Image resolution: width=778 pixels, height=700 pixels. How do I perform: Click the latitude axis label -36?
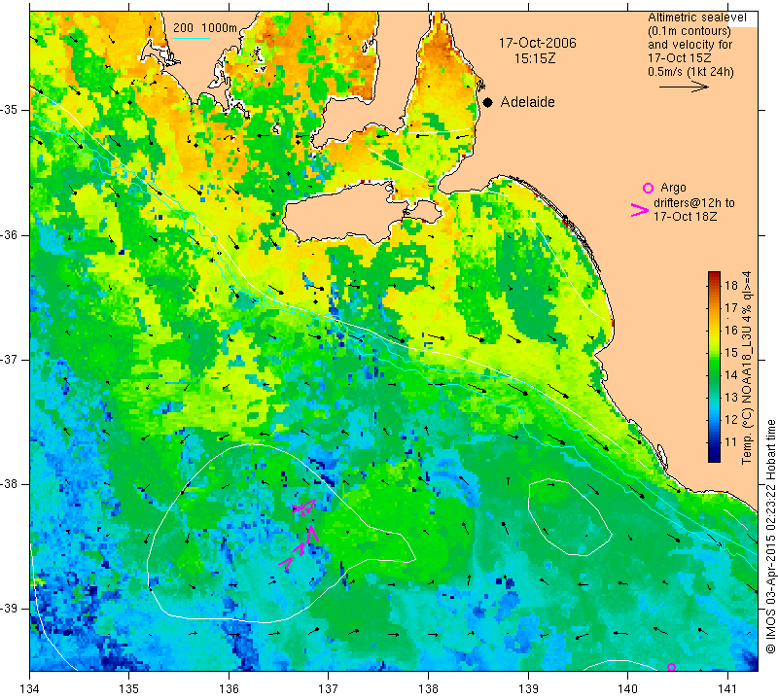(10, 234)
